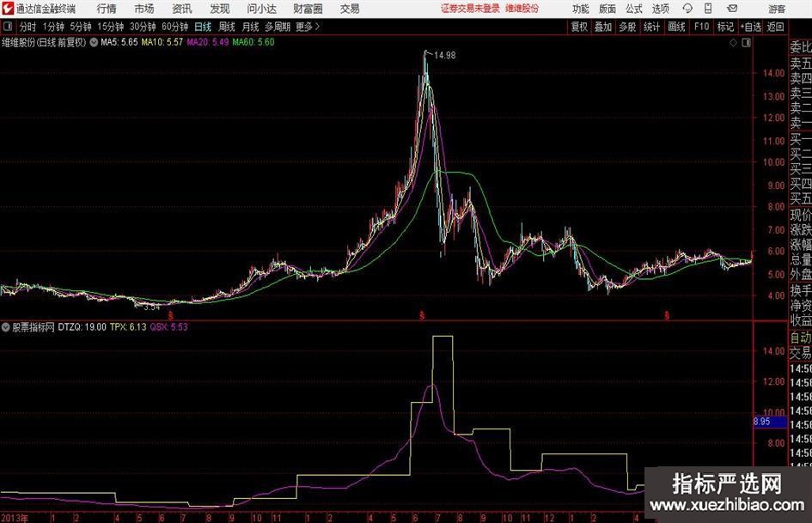
Task: Click the F10 company info button
Action: (702, 27)
